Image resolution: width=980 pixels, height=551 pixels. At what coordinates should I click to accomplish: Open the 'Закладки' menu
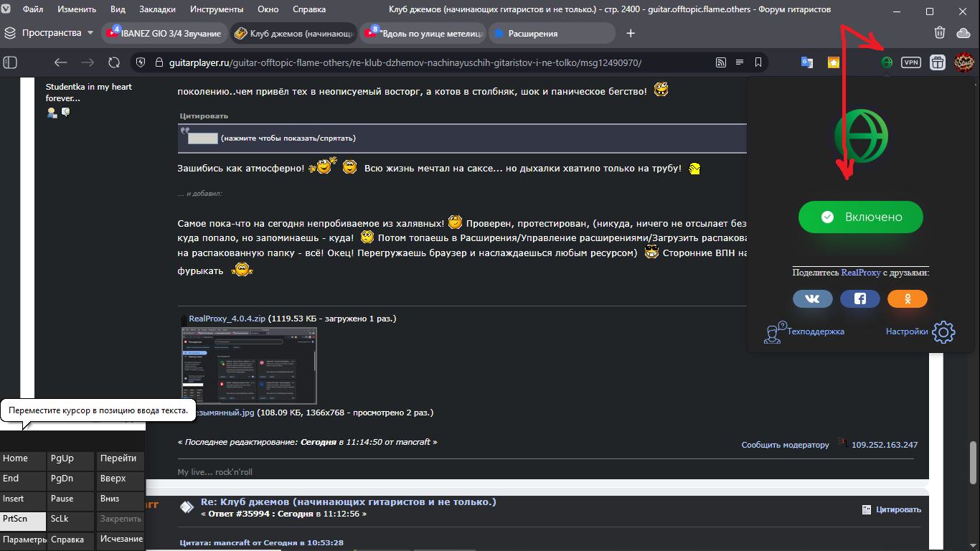coord(158,10)
